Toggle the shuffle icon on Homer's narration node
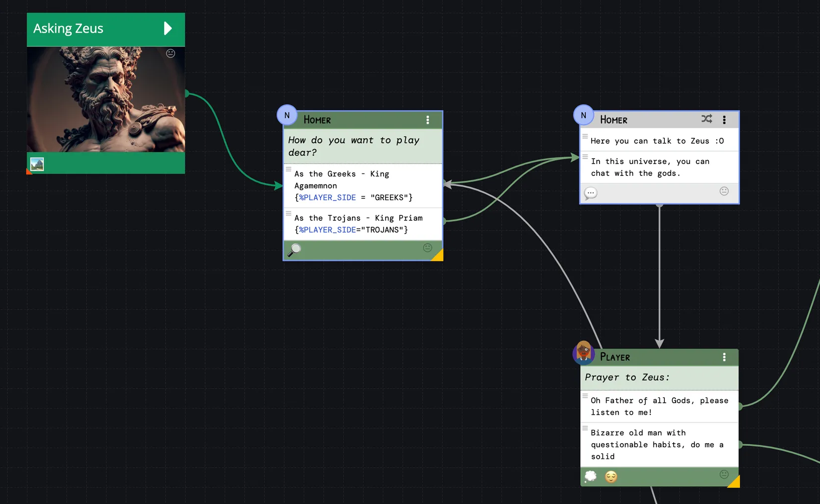The width and height of the screenshot is (820, 504). pyautogui.click(x=706, y=119)
